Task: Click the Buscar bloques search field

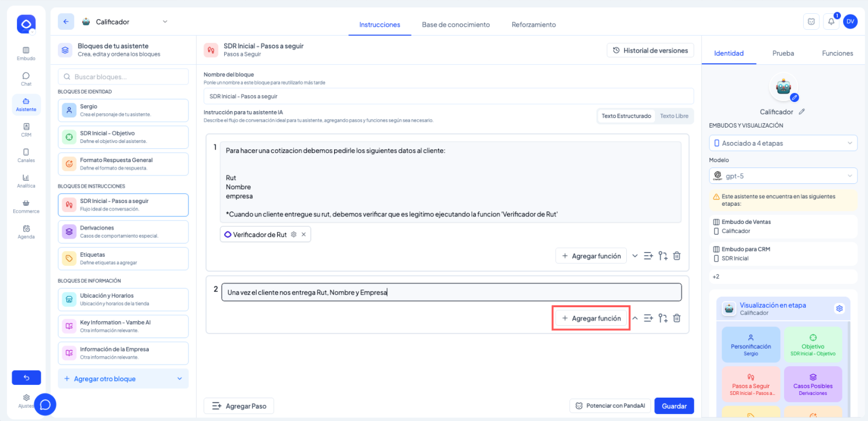Action: tap(123, 77)
